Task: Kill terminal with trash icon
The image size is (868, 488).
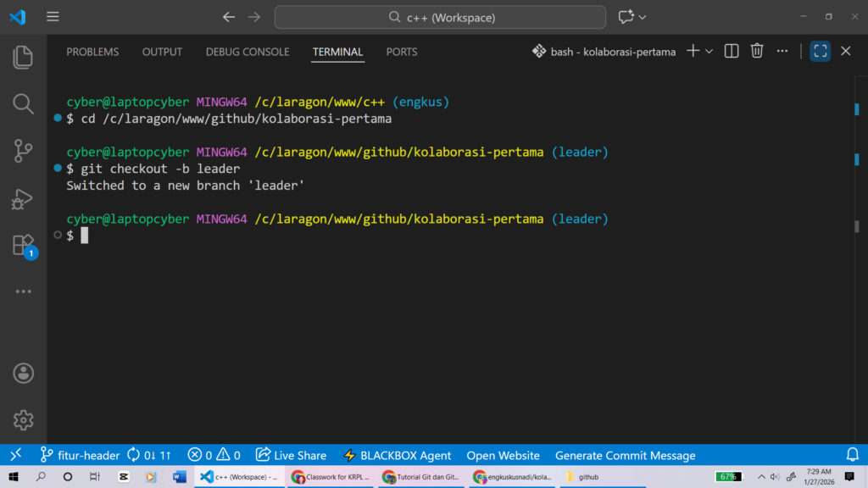Action: click(x=757, y=52)
